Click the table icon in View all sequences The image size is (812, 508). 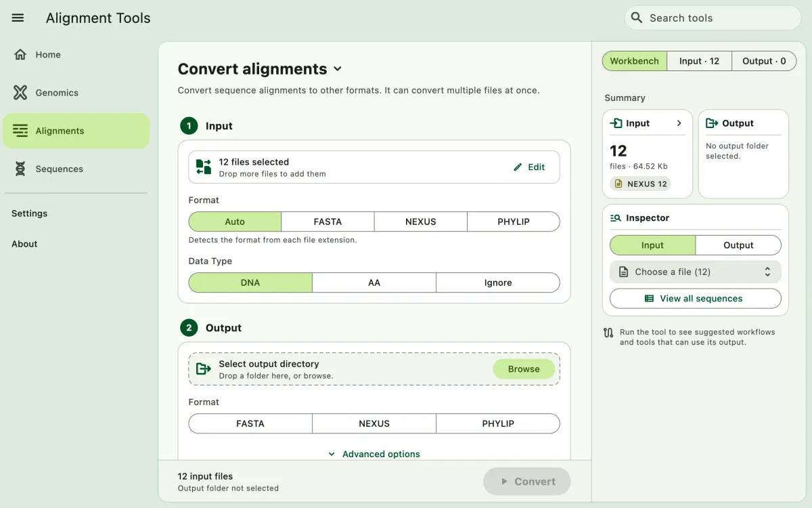(650, 299)
